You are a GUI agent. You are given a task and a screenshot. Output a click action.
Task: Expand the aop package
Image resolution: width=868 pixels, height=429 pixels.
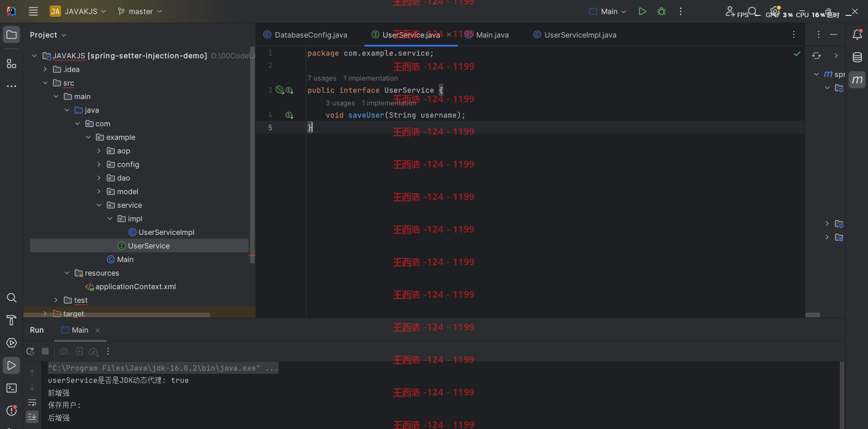[x=99, y=151]
